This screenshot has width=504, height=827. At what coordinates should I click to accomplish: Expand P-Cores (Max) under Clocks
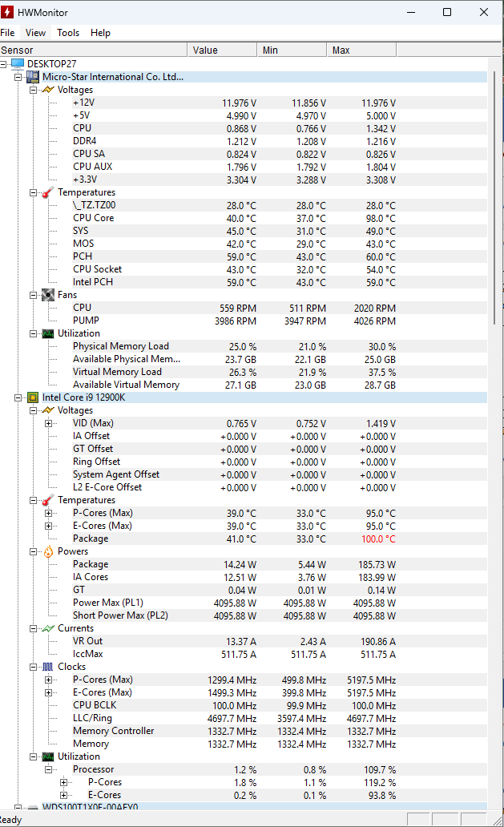coord(49,680)
